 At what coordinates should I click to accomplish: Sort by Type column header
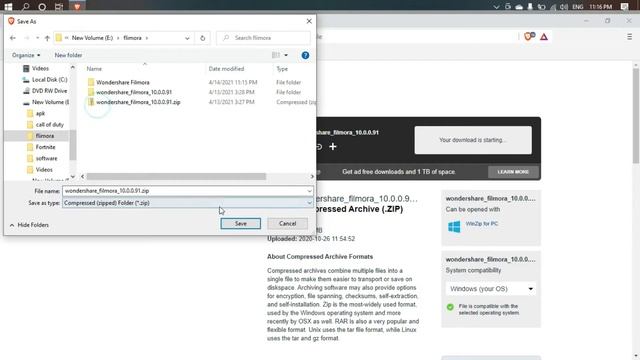click(282, 69)
